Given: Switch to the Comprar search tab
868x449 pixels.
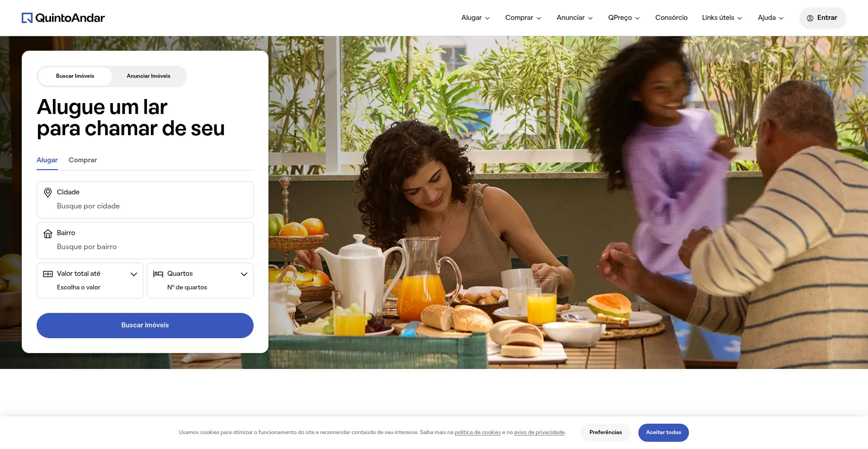Looking at the screenshot, I should click(x=83, y=160).
